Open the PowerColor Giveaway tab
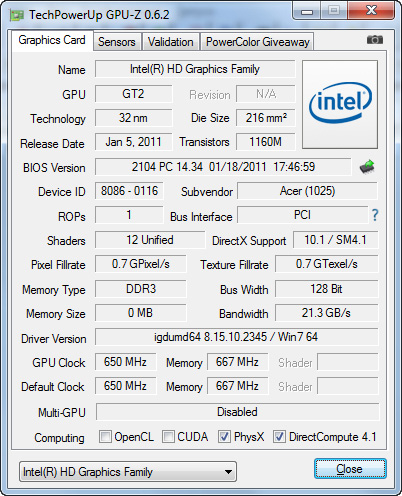The height and width of the screenshot is (496, 402). pos(257,42)
